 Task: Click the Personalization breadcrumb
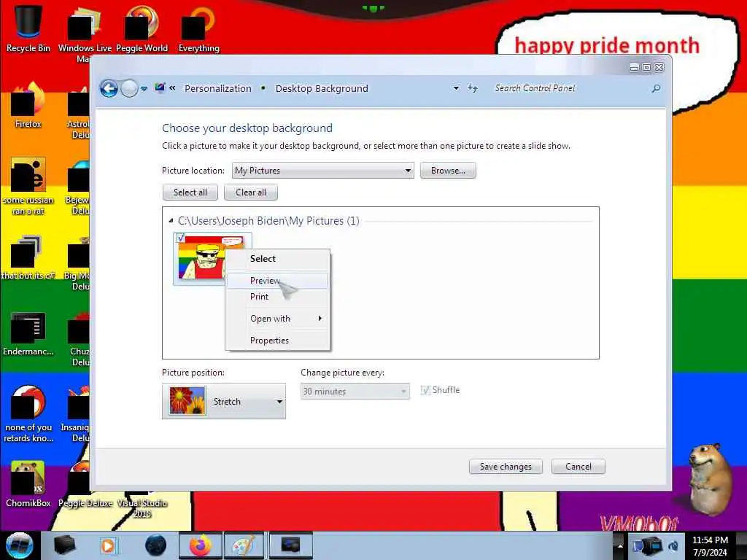[x=217, y=88]
